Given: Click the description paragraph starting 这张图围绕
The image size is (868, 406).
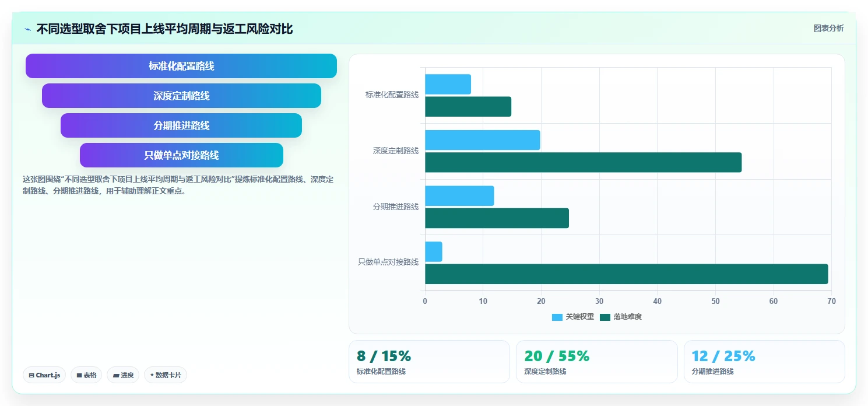Looking at the screenshot, I should 178,185.
